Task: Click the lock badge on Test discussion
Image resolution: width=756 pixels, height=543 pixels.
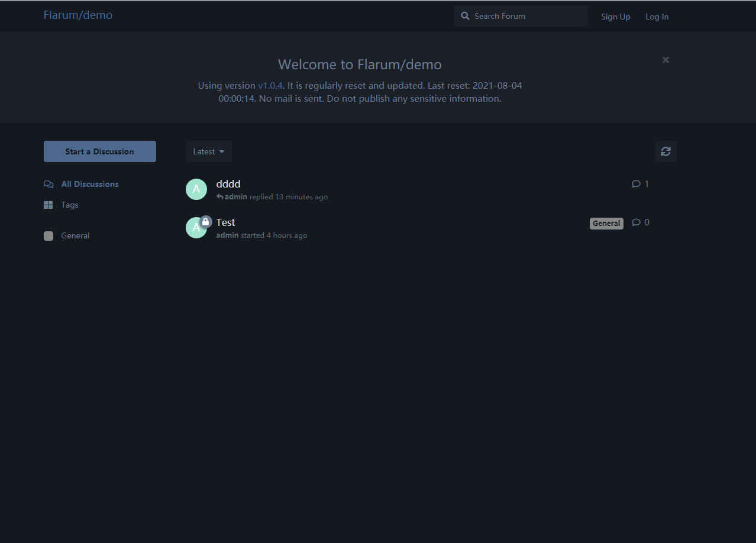Action: coord(205,222)
